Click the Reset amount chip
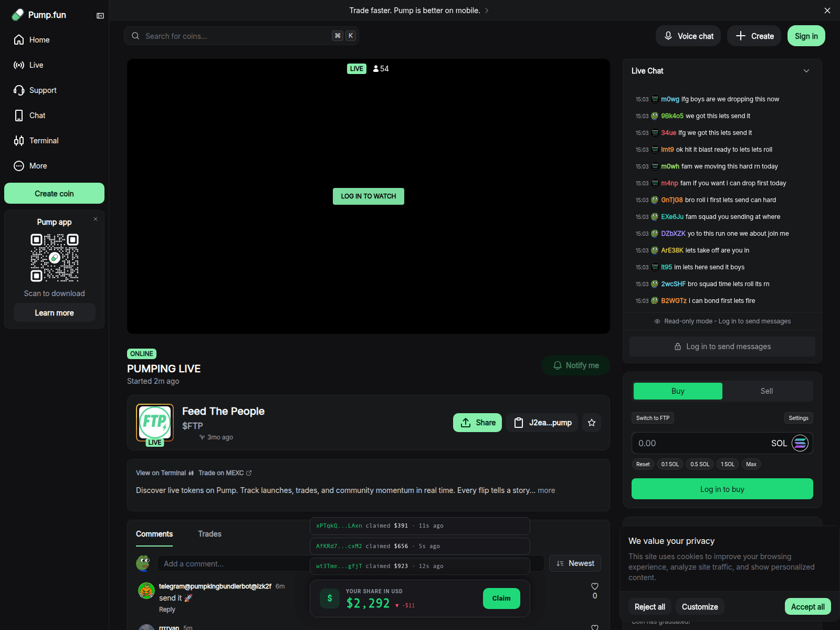Image resolution: width=840 pixels, height=630 pixels. point(643,464)
